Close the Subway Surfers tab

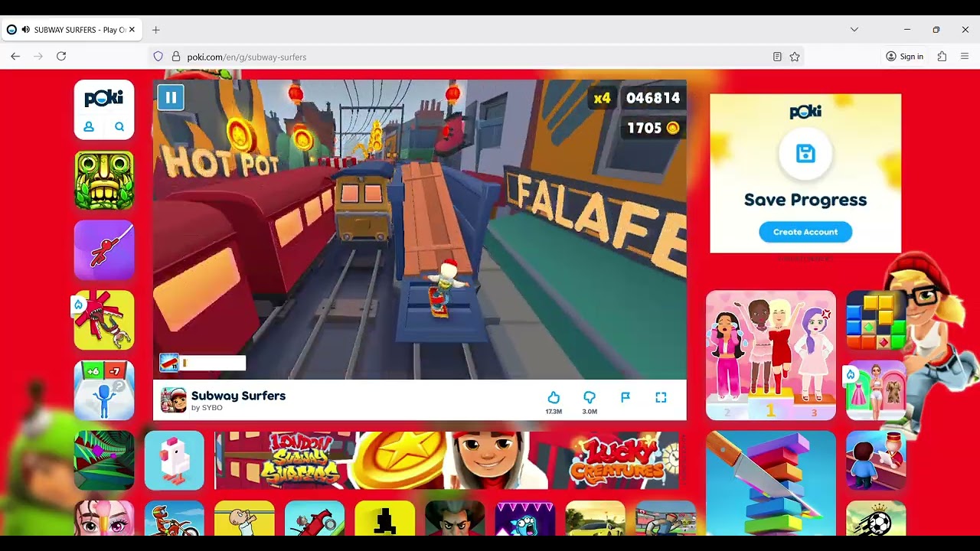click(x=132, y=30)
